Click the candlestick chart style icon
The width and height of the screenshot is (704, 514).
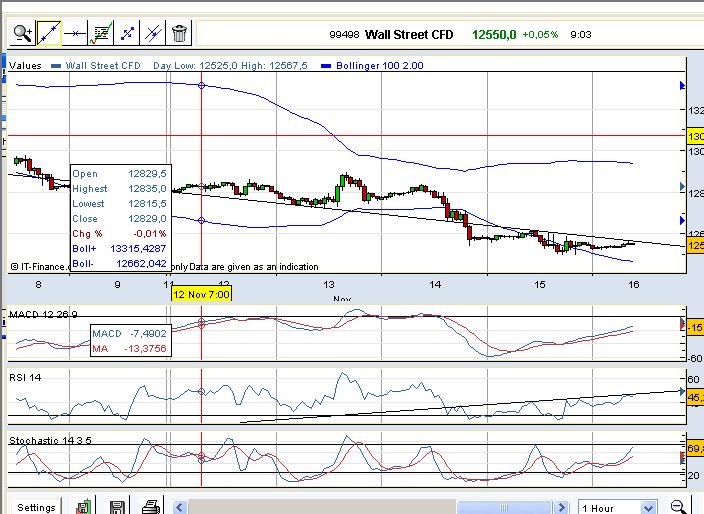coord(84,507)
